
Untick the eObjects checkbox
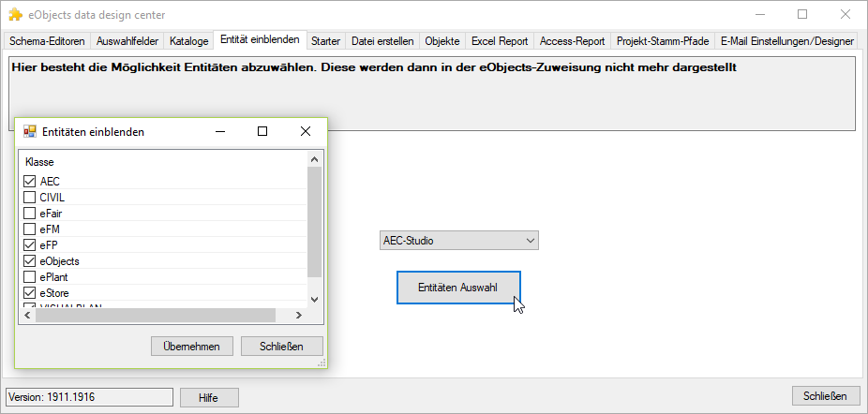pyautogui.click(x=29, y=260)
